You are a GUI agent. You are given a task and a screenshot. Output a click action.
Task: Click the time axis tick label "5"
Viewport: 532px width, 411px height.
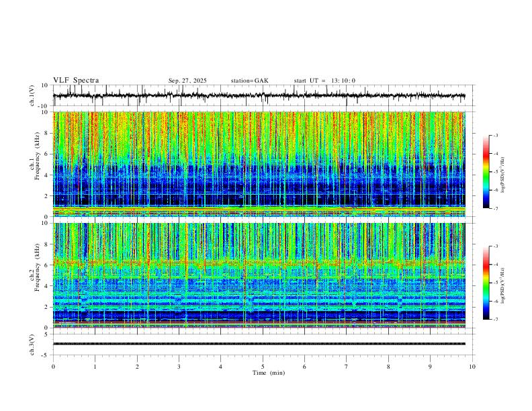click(x=263, y=367)
